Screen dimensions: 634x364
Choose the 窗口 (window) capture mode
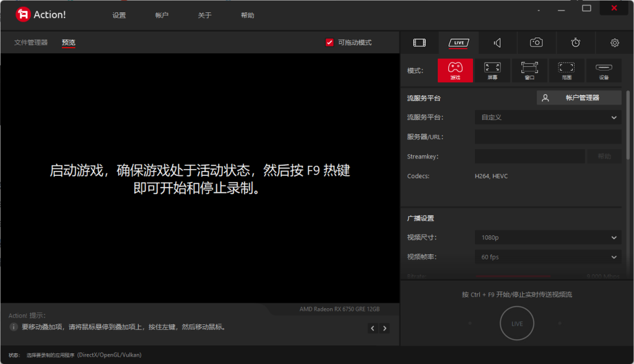[529, 70]
